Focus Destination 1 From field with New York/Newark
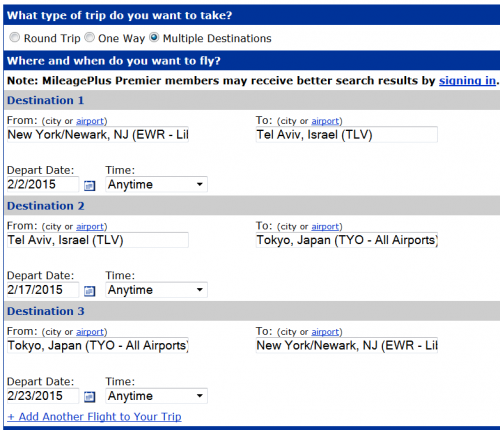Screen dimensions: 500x430 pyautogui.click(x=98, y=135)
